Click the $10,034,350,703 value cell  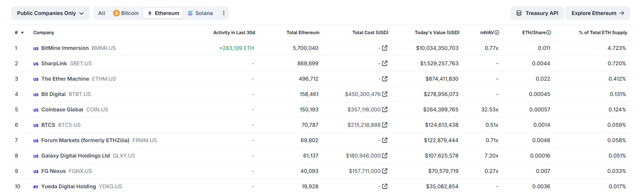(437, 48)
